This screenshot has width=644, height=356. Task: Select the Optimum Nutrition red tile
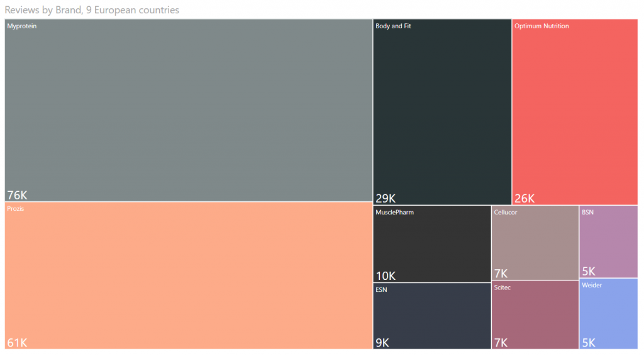click(575, 112)
